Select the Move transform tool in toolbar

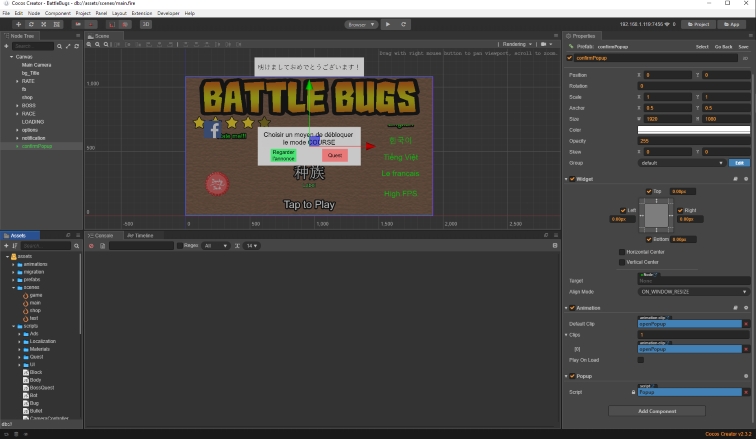click(x=18, y=24)
